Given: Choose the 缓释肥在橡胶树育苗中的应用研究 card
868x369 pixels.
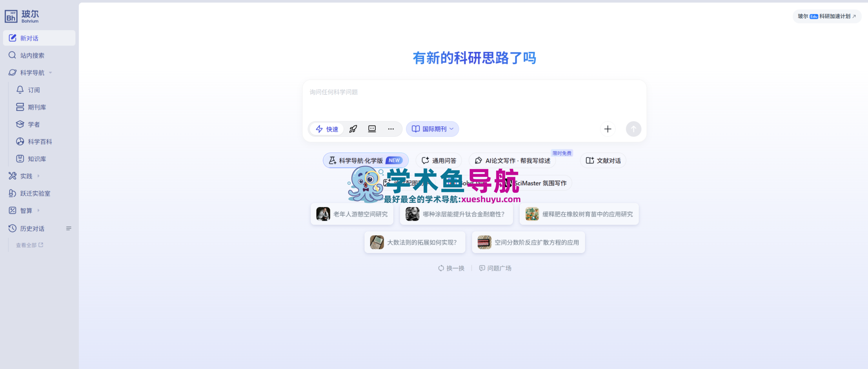Looking at the screenshot, I should (579, 214).
